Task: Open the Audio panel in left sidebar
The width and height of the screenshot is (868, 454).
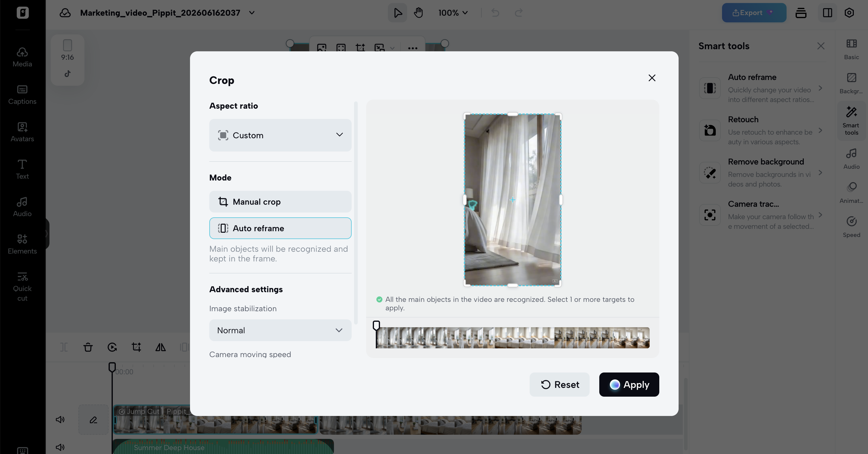Action: coord(22,207)
